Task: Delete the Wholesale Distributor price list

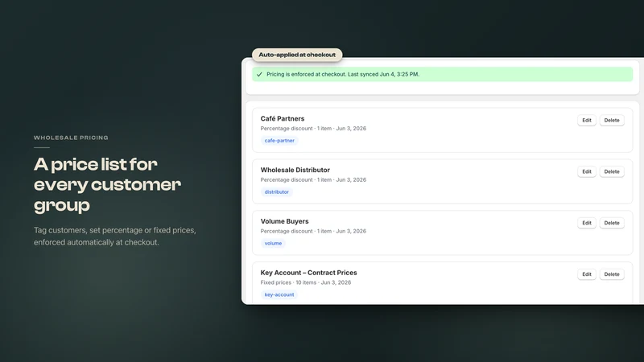Action: [612, 171]
